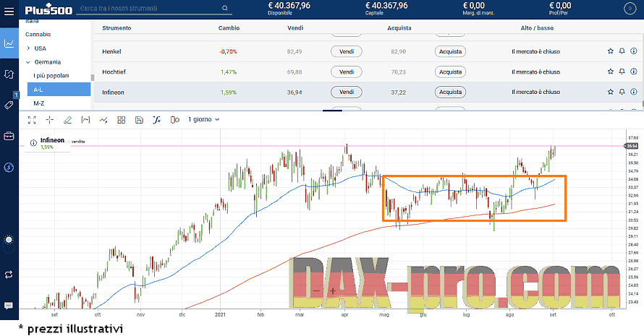644x336 pixels.
Task: Open Henkel instrument info
Action: [634, 51]
